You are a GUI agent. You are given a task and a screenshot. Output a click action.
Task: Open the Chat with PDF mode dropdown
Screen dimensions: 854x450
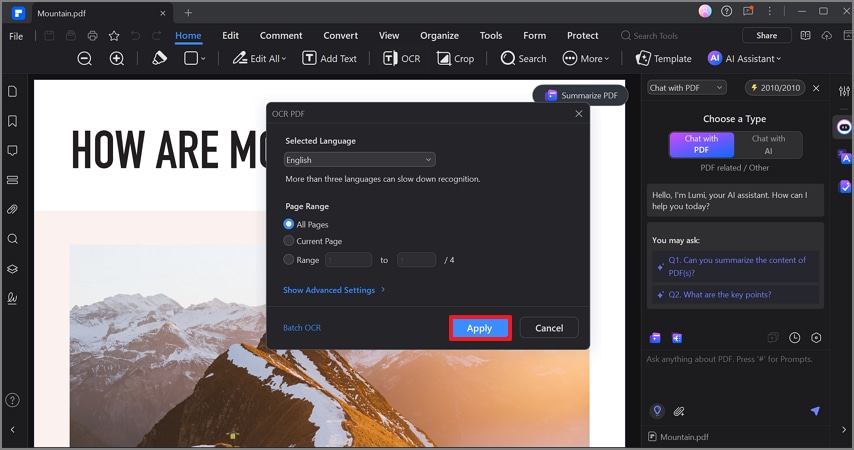tap(687, 88)
